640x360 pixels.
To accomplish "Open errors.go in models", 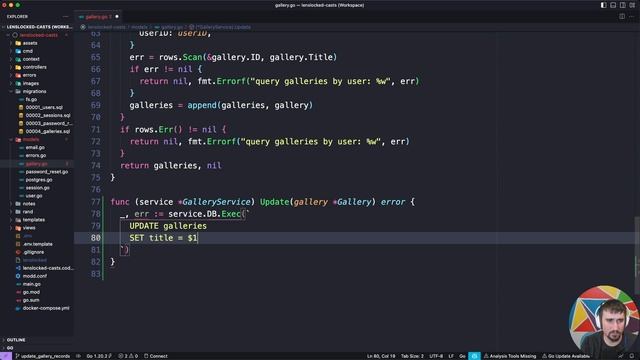I will tap(36, 156).
